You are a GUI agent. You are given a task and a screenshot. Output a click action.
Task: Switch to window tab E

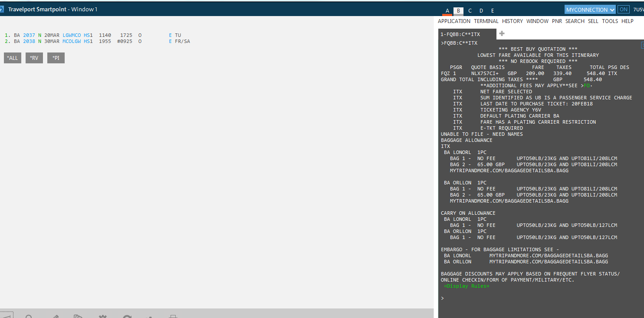(493, 11)
